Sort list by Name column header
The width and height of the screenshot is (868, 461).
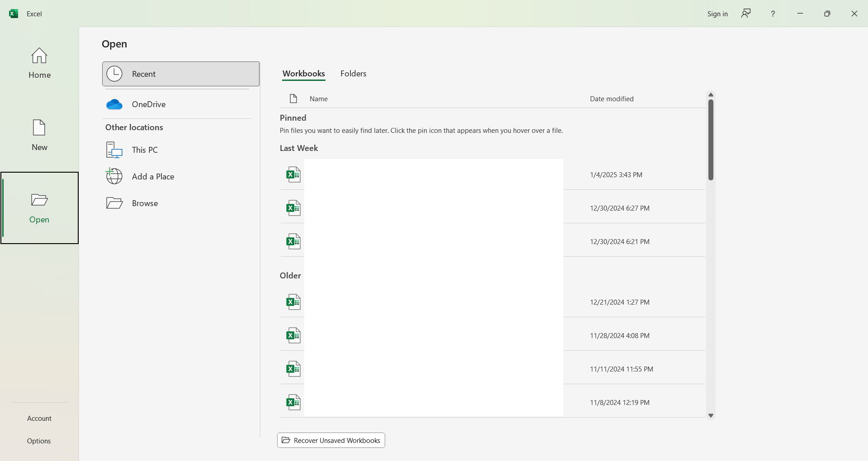[319, 99]
